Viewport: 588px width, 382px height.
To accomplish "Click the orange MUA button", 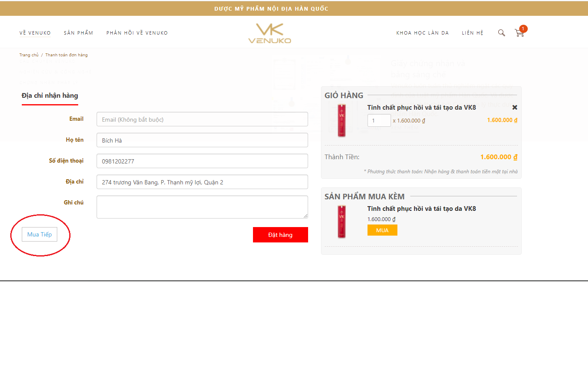I will tap(382, 230).
